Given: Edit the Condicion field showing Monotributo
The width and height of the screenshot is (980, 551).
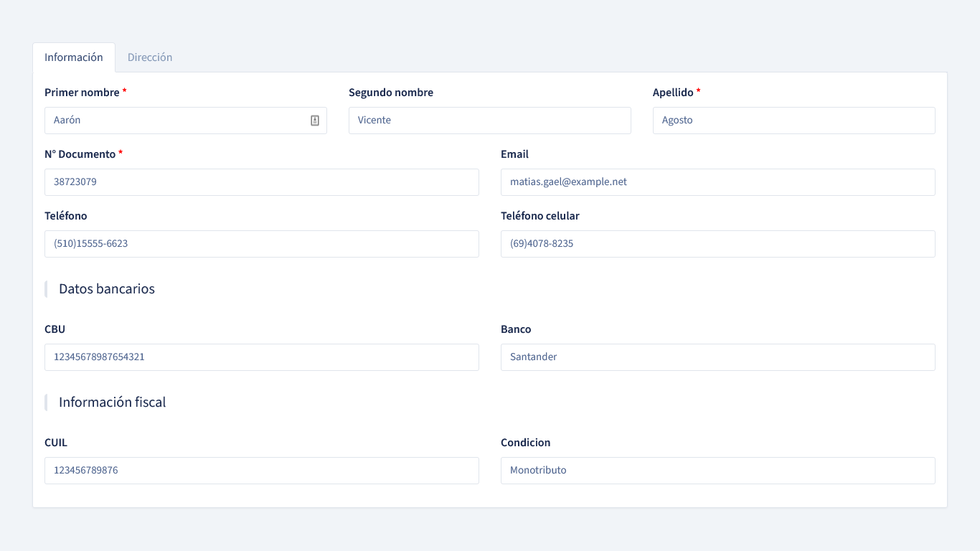Looking at the screenshot, I should 717,471.
